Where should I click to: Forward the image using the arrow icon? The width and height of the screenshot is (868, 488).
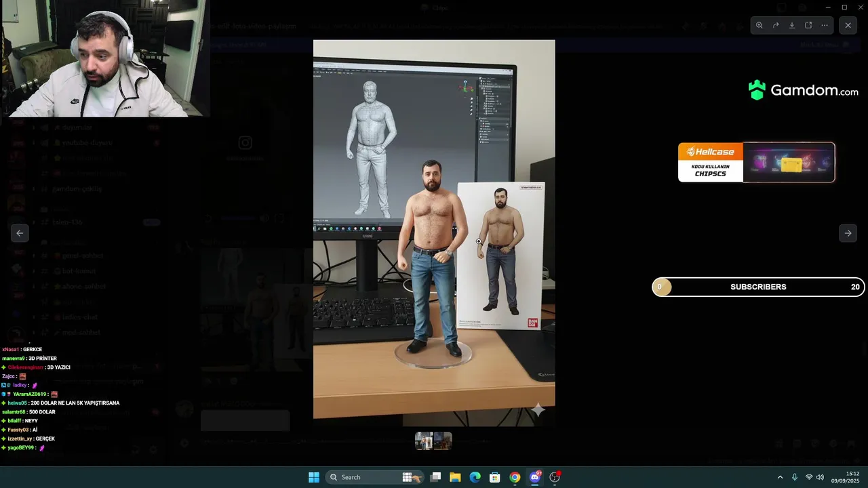coord(776,25)
